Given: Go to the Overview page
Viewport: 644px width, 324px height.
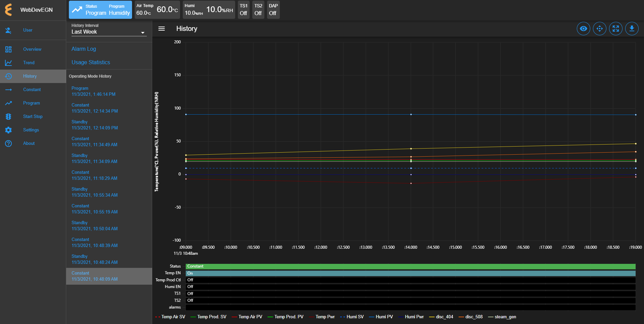Looking at the screenshot, I should (32, 49).
